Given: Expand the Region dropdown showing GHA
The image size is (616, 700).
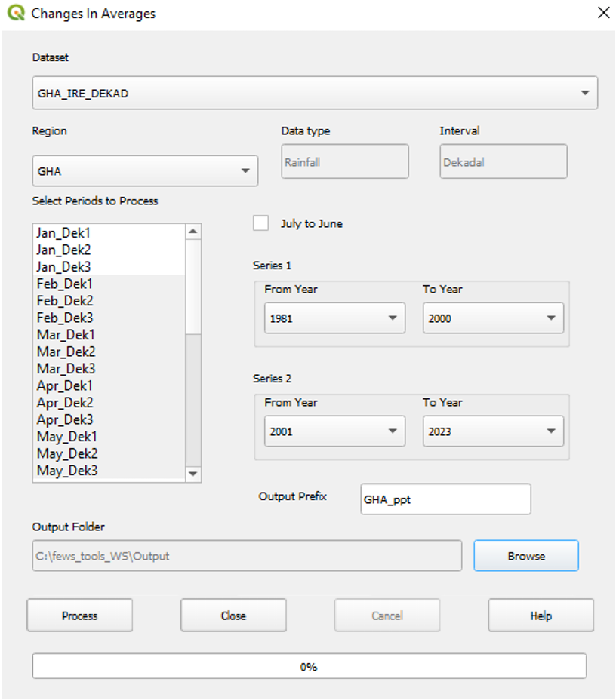Looking at the screenshot, I should 145,171.
